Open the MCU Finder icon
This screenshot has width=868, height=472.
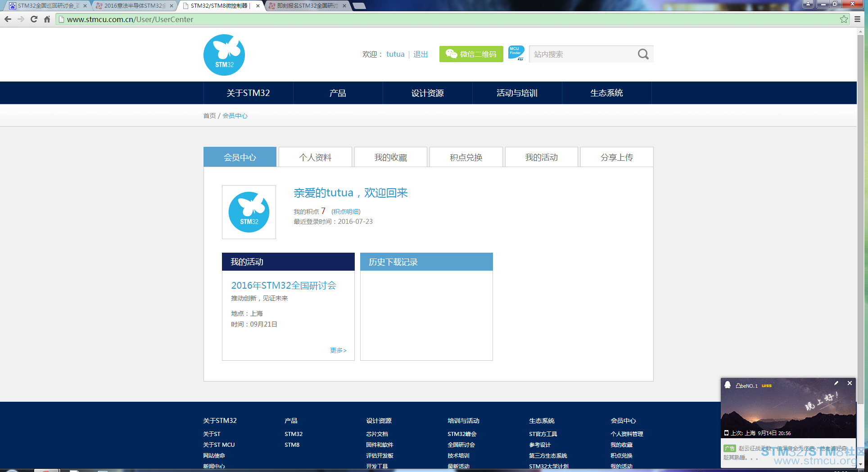tap(516, 53)
